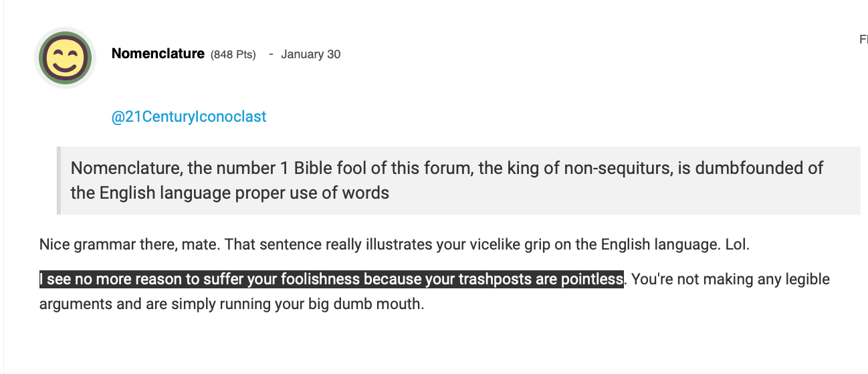
Task: Click the line ending 'big dumb mouth.'
Action: [232, 304]
